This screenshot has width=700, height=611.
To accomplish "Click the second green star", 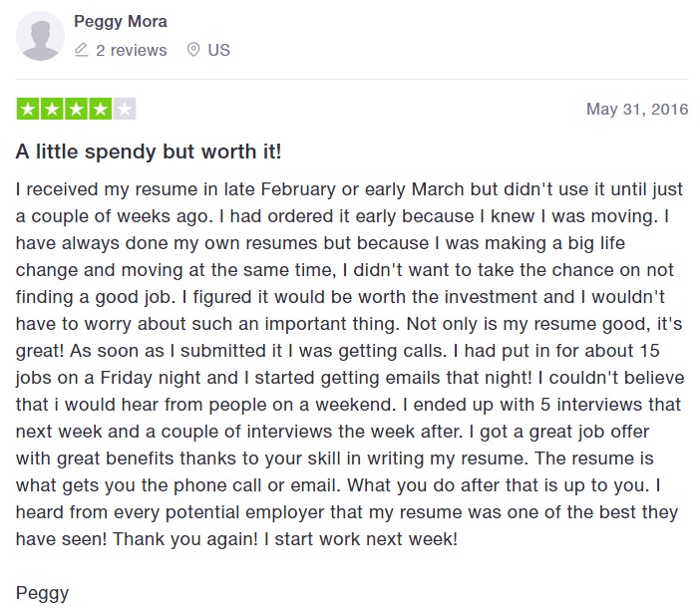I will click(52, 109).
